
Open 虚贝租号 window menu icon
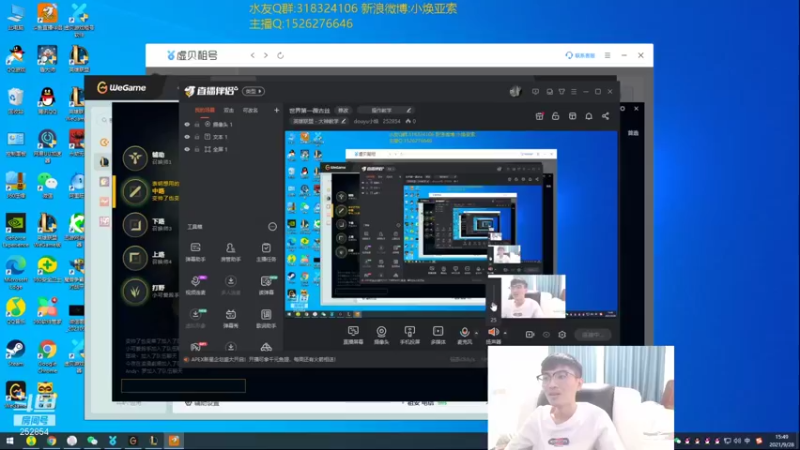click(607, 55)
